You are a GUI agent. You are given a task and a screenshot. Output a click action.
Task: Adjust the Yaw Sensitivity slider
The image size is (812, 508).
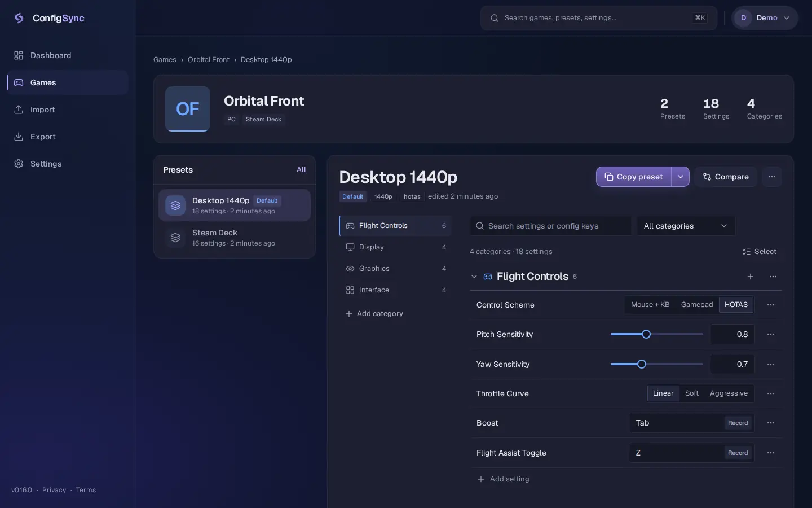pos(656,364)
